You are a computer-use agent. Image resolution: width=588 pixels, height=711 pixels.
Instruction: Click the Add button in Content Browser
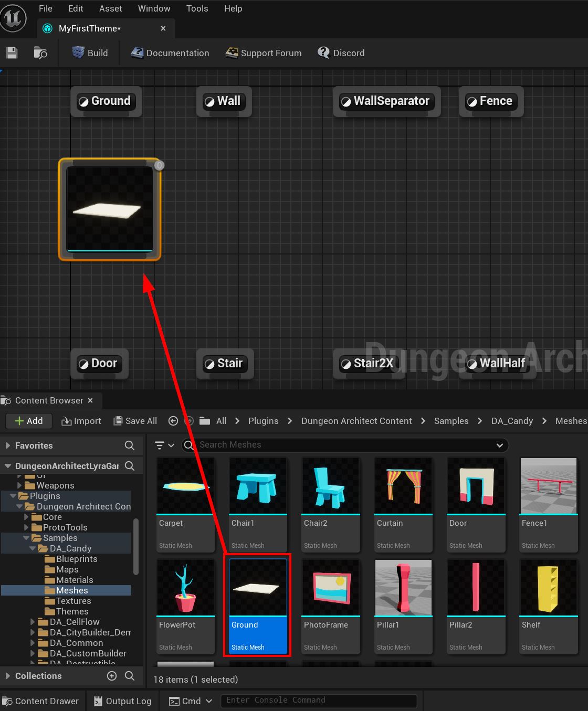tap(29, 421)
